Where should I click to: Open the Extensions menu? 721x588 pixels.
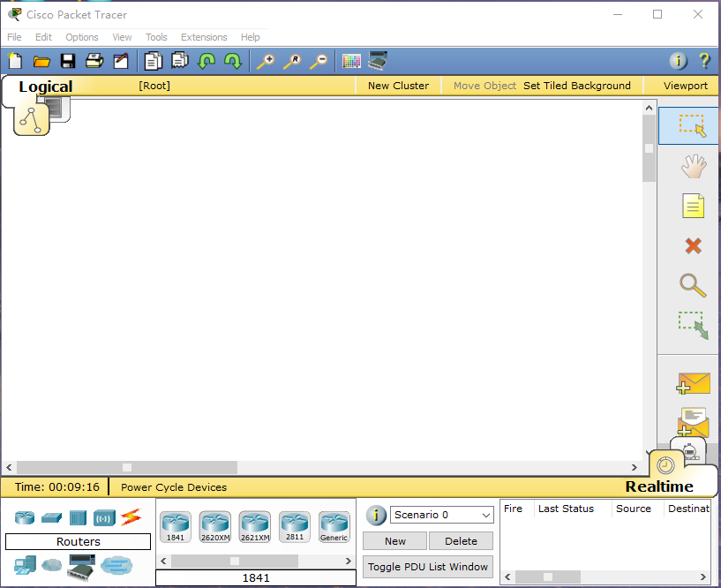point(204,37)
